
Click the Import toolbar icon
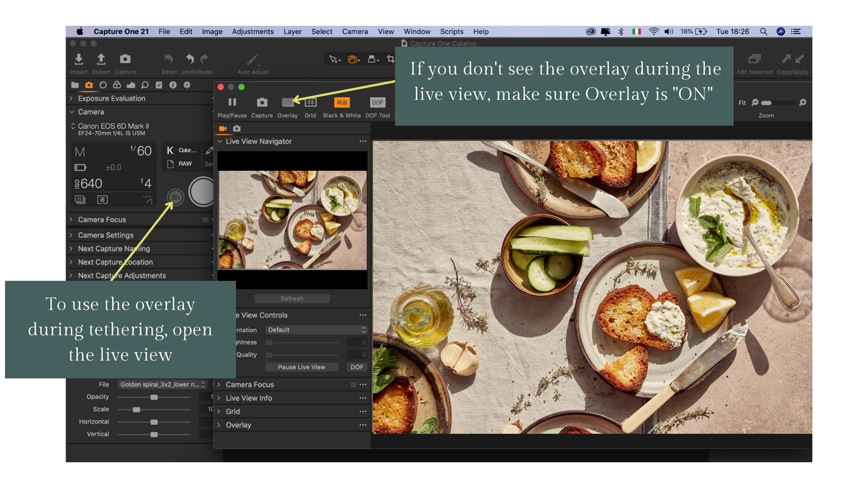click(x=79, y=59)
